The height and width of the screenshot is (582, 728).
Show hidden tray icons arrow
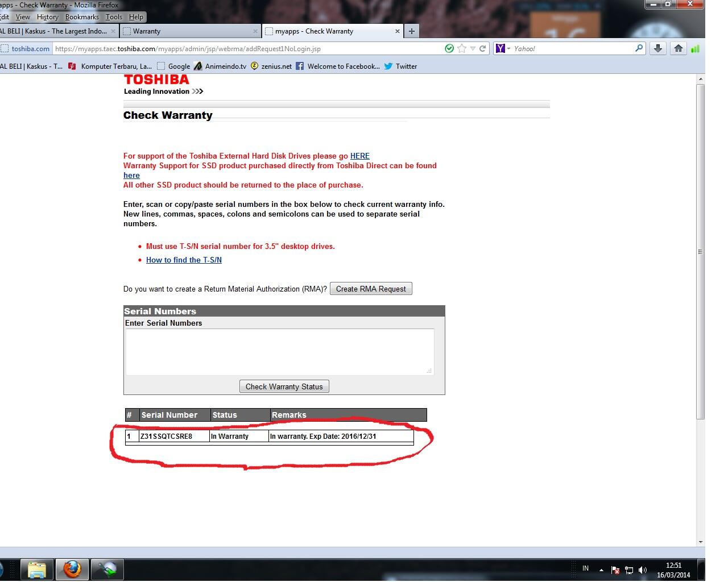pyautogui.click(x=601, y=569)
